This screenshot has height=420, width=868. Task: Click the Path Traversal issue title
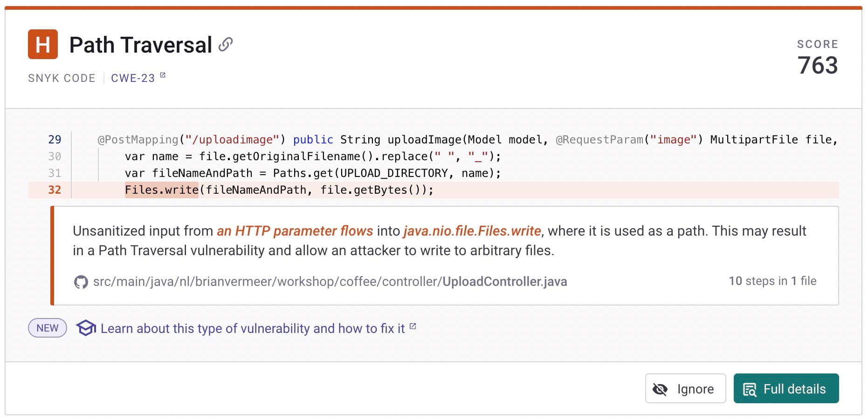140,45
